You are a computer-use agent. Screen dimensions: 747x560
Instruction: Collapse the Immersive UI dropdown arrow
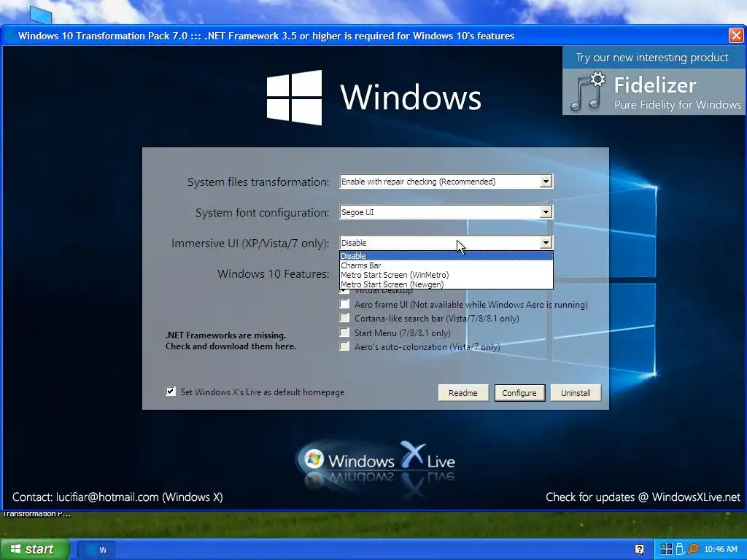click(546, 242)
